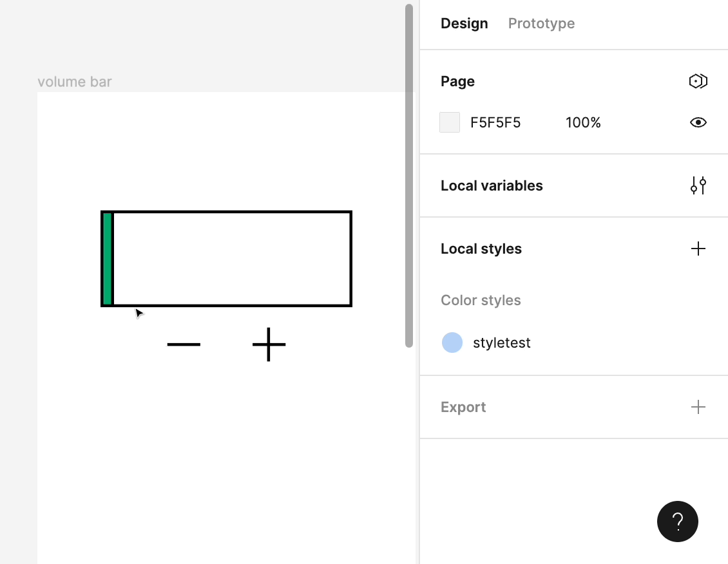Add a new local style with plus icon
This screenshot has height=564, width=728.
click(698, 249)
